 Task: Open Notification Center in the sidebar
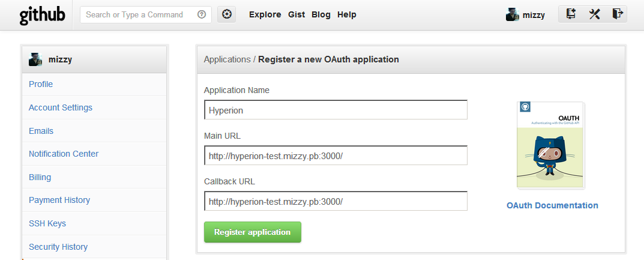[64, 154]
